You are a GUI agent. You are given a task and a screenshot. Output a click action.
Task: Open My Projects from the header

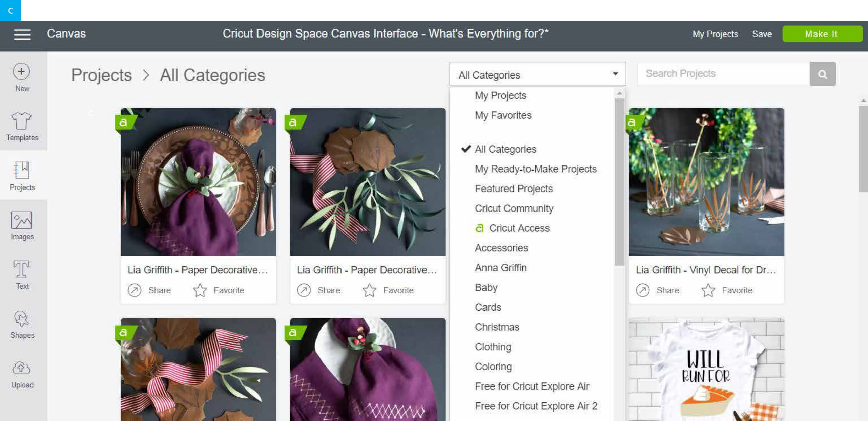pos(715,34)
